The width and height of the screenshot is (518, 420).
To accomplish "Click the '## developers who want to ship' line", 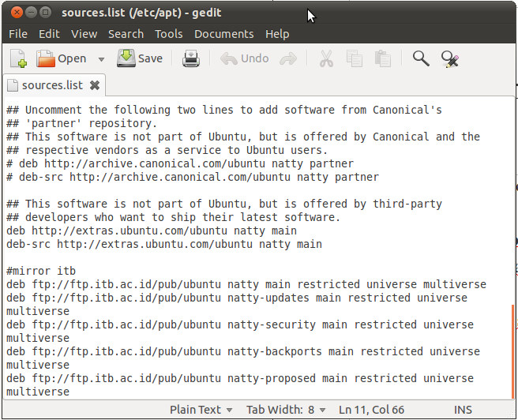I will point(173,217).
